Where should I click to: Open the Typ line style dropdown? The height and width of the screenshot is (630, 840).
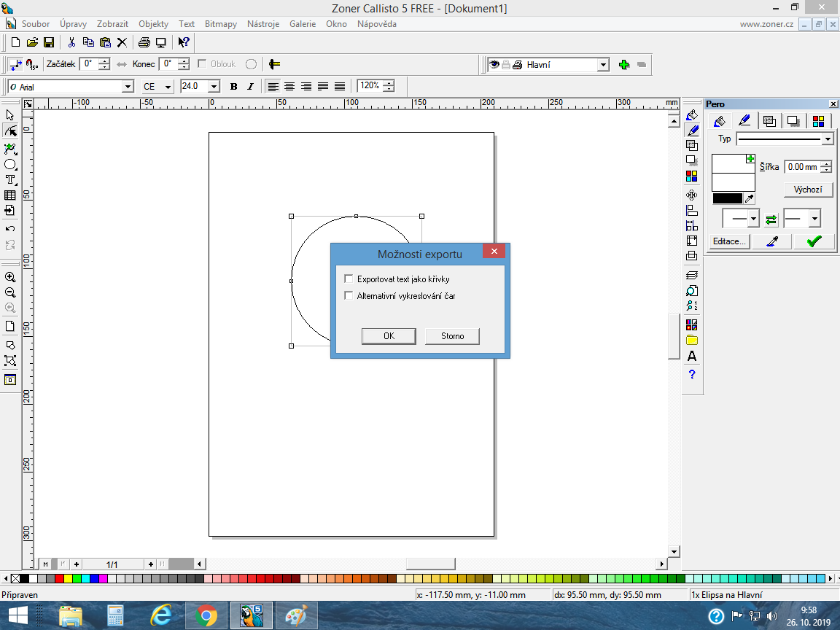coord(827,139)
